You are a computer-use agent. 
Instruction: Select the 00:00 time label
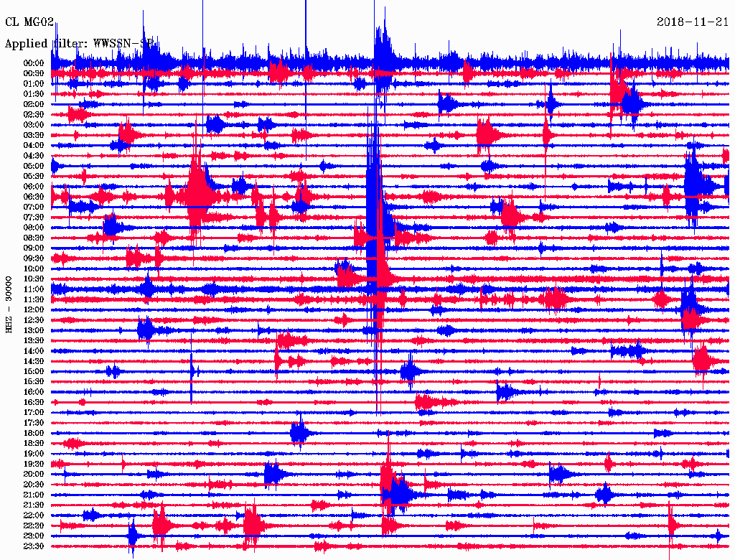pos(34,63)
